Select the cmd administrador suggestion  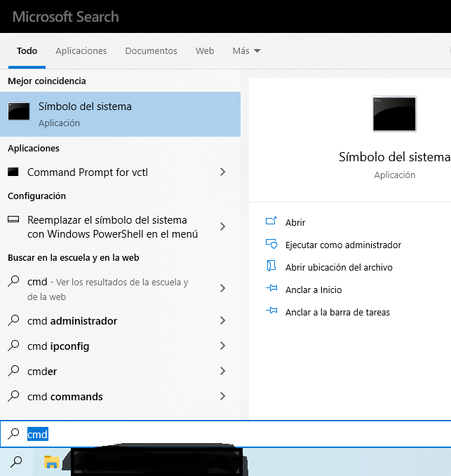(x=72, y=321)
